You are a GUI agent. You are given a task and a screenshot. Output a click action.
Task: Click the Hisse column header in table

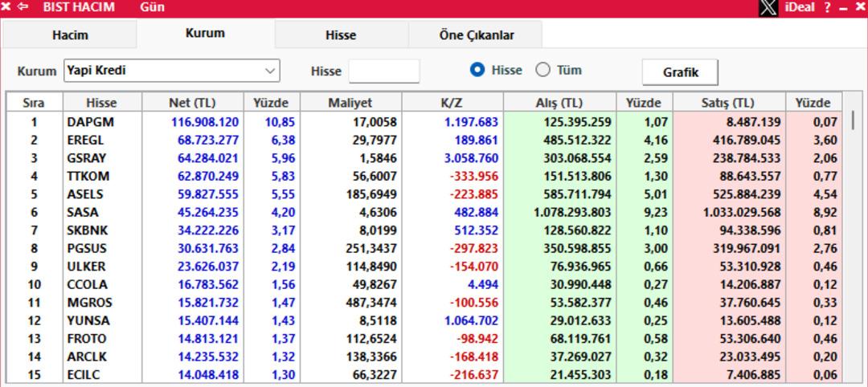click(x=102, y=103)
